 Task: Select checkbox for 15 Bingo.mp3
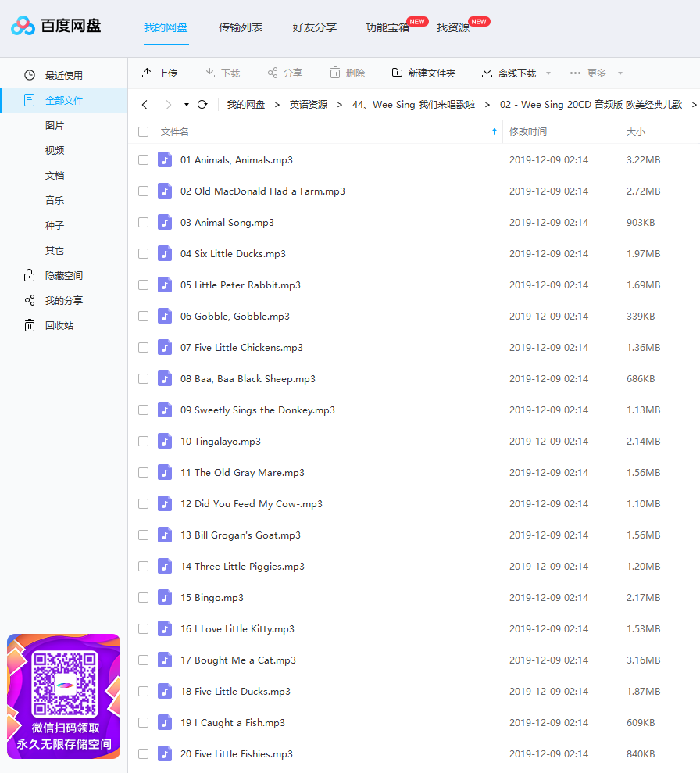(x=143, y=597)
